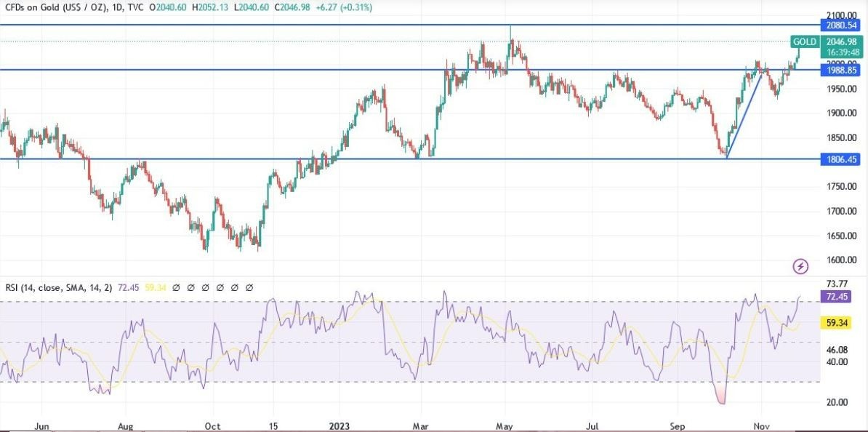Screen dimensions: 868x432
Task: Select 2023 on the time axis
Action: pos(339,426)
